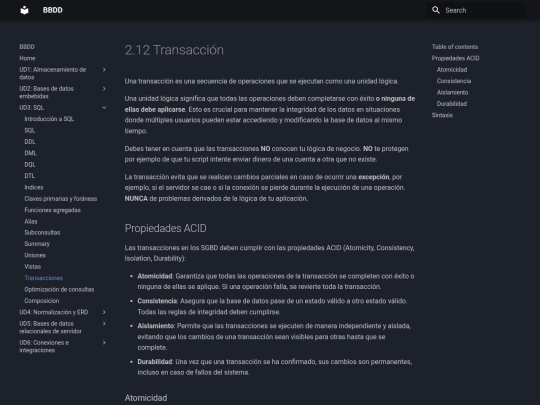540x405 pixels.
Task: Open the Summary page
Action: point(37,244)
